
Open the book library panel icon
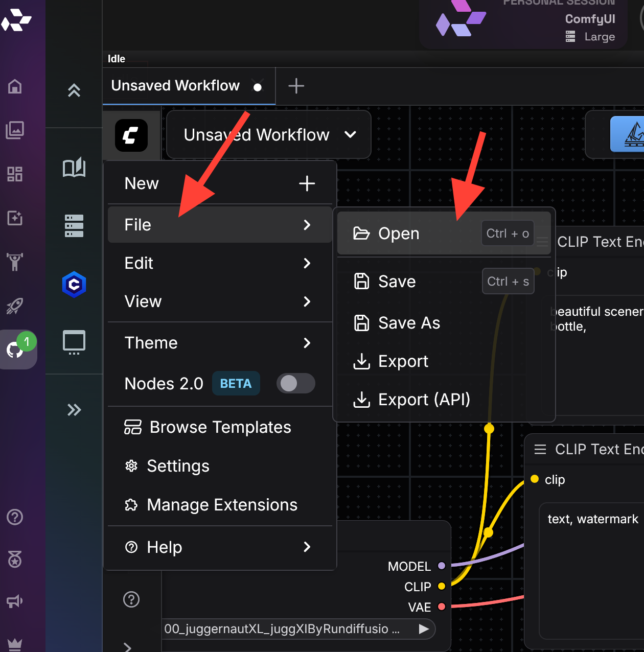coord(74,168)
